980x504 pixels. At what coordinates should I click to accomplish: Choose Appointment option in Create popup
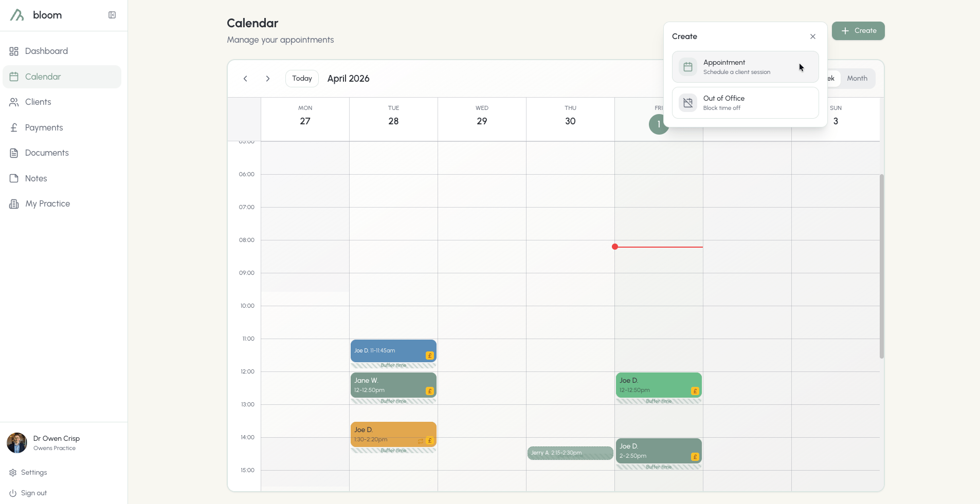745,67
